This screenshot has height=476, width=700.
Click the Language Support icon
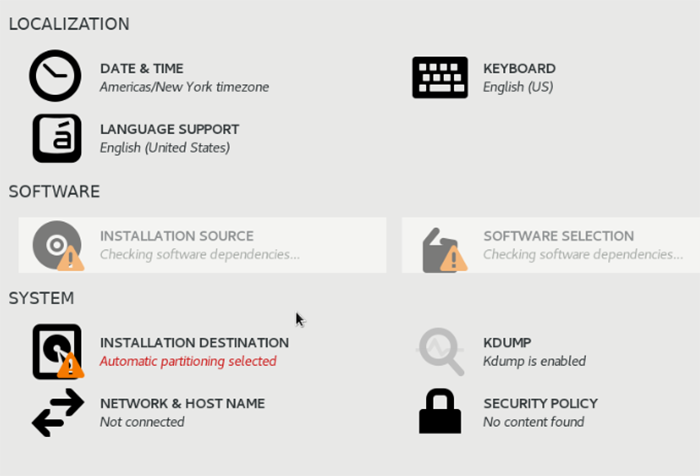(57, 138)
